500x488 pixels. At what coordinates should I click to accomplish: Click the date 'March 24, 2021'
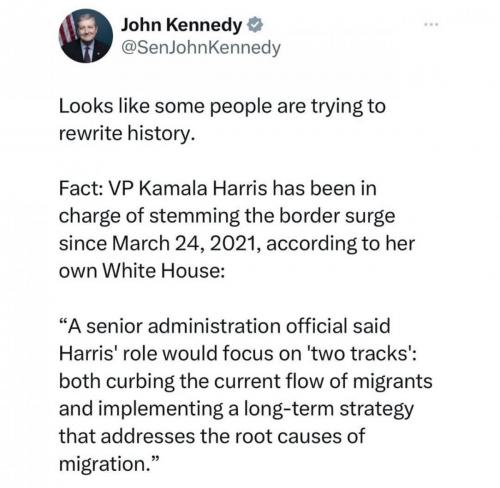tap(186, 244)
